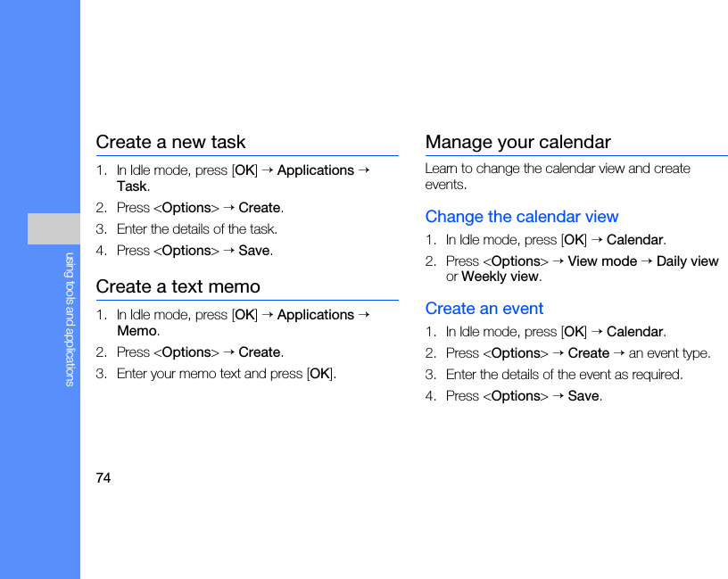
Task: Click the "Create a text memo" heading
Action: tap(178, 286)
